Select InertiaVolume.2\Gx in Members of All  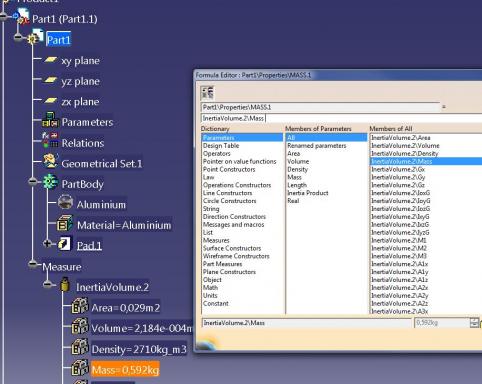(x=398, y=169)
